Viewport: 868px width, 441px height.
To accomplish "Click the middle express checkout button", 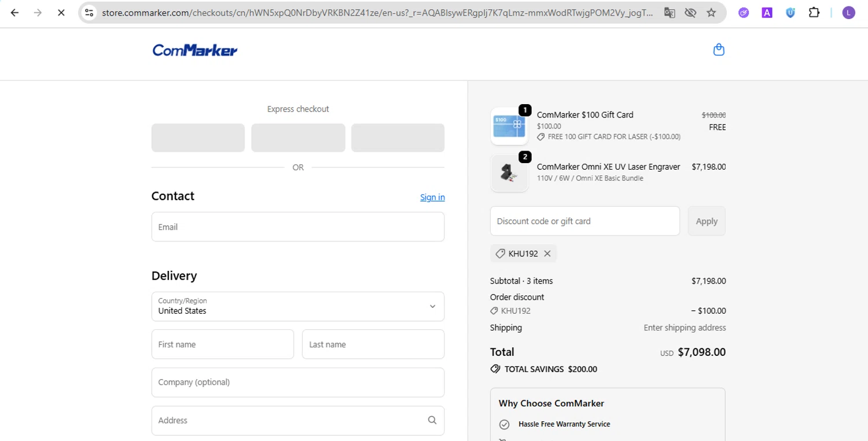I will pos(298,138).
